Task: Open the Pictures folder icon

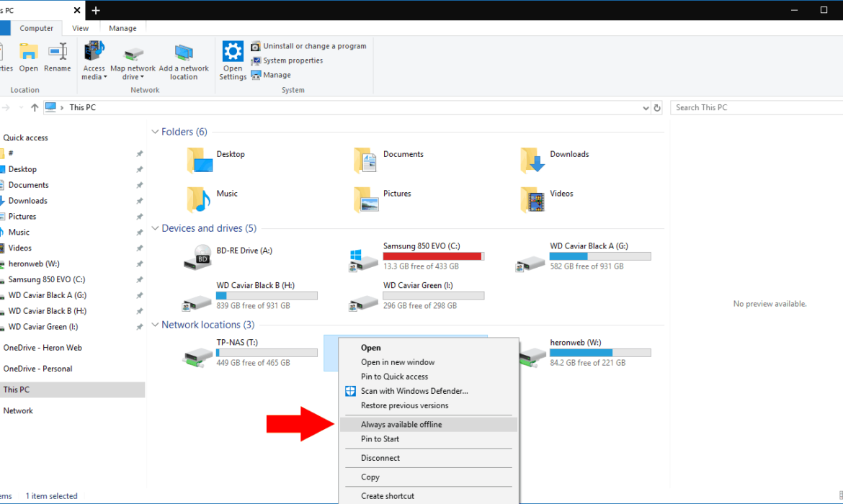Action: [366, 199]
